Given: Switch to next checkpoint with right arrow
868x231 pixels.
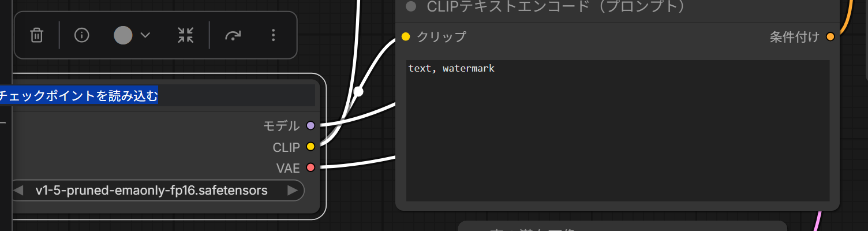Looking at the screenshot, I should (x=293, y=190).
